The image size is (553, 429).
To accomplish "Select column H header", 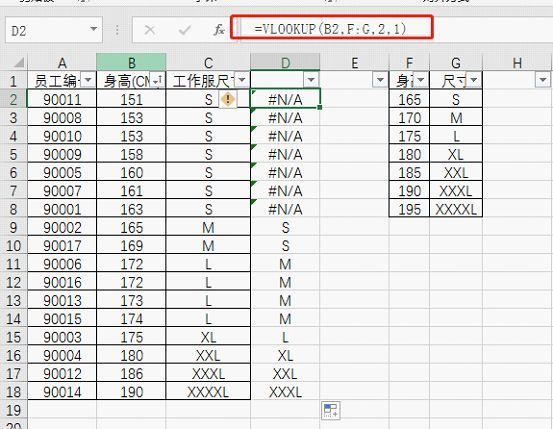I will (517, 62).
